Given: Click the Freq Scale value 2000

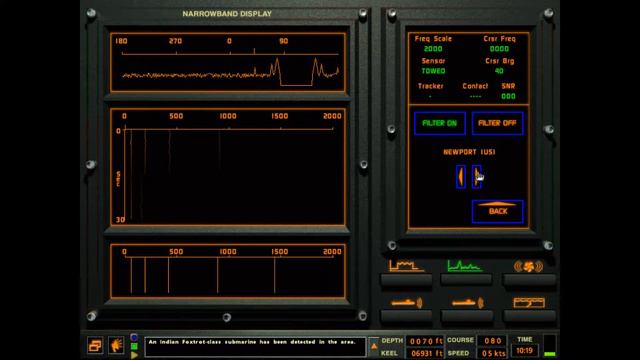Looking at the screenshot, I should click(433, 49).
